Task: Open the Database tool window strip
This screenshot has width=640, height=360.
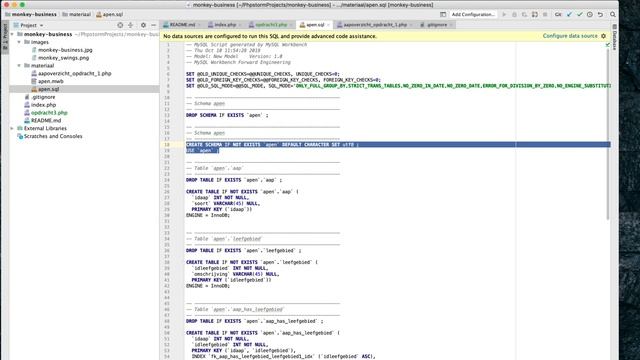Action: [x=615, y=37]
